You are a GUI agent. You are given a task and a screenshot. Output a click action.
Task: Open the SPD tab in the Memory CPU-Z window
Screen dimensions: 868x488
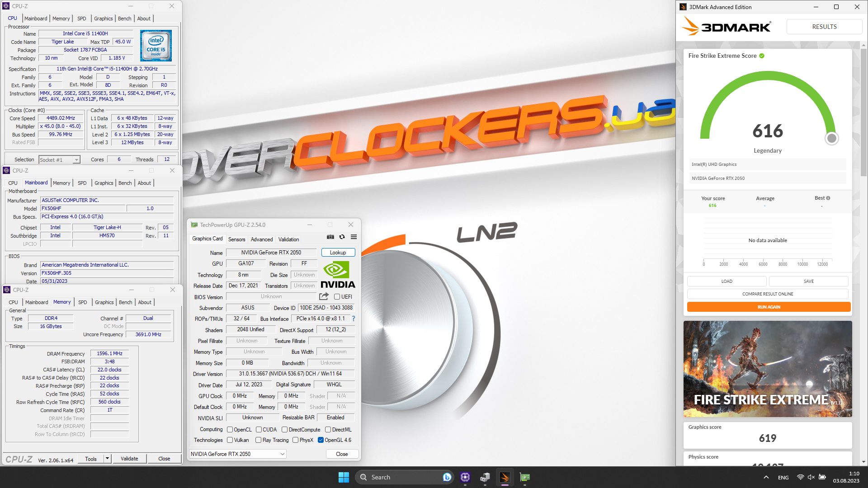[82, 302]
